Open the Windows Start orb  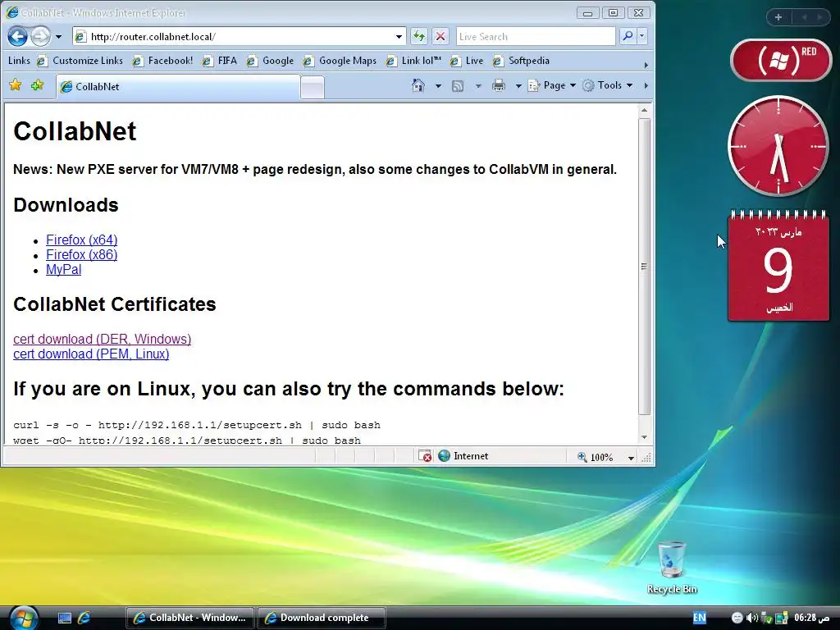coord(24,618)
